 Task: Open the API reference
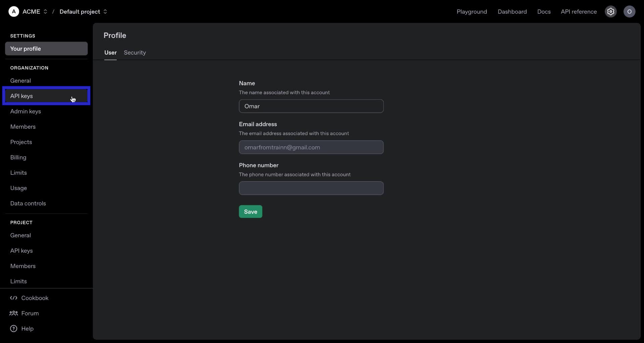(579, 11)
